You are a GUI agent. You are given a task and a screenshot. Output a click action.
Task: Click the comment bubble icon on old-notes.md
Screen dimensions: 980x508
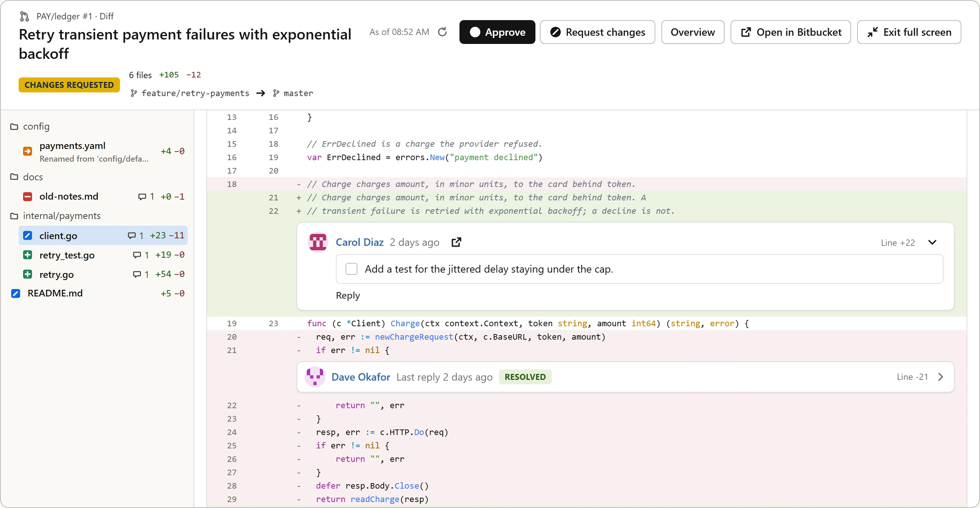pyautogui.click(x=142, y=197)
